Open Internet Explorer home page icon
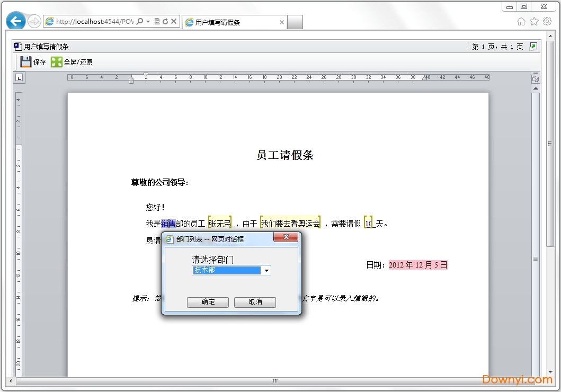Screen dimensions: 561x392 [522, 21]
